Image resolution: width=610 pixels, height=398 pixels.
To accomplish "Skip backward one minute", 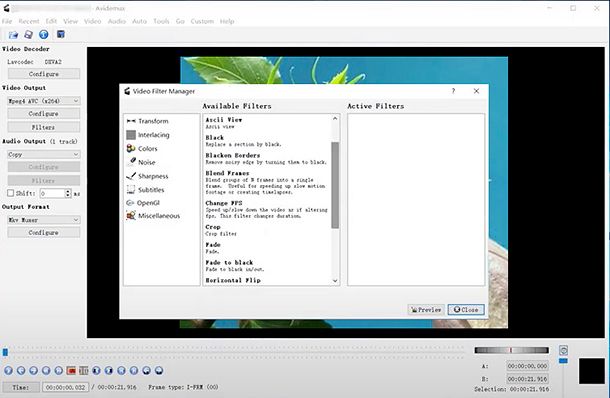I will coord(146,370).
